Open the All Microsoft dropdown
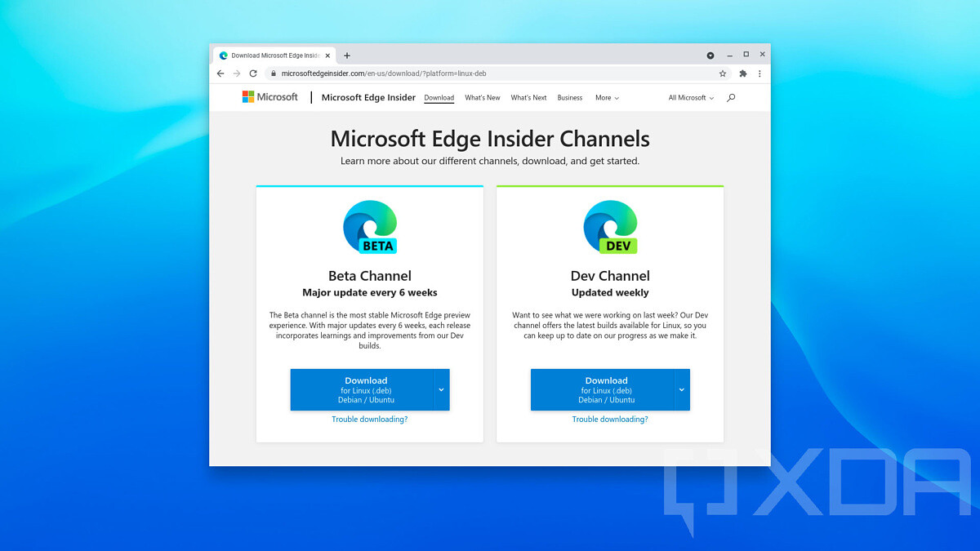The image size is (980, 551). click(x=690, y=97)
